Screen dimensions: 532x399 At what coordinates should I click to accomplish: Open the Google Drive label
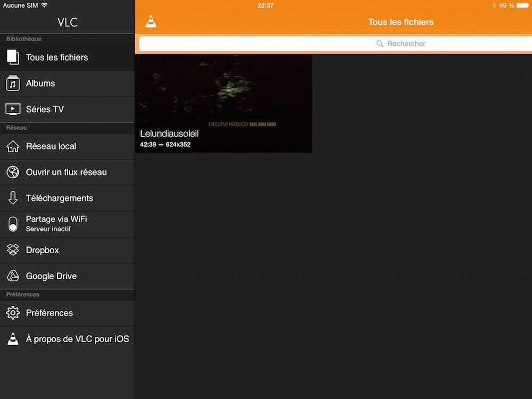[x=51, y=276]
